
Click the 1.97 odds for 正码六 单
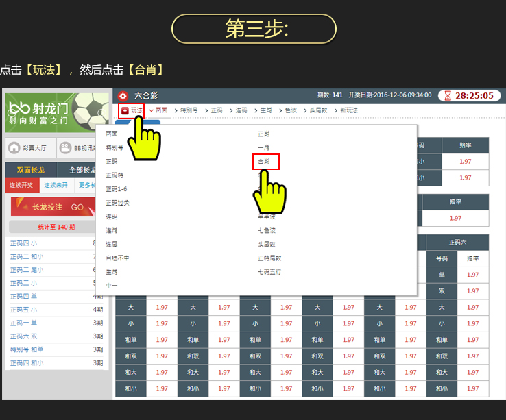473,275
